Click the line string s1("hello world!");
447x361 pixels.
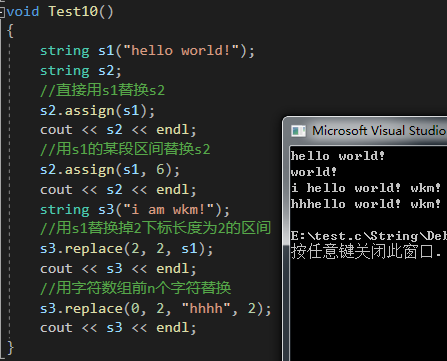click(x=147, y=51)
